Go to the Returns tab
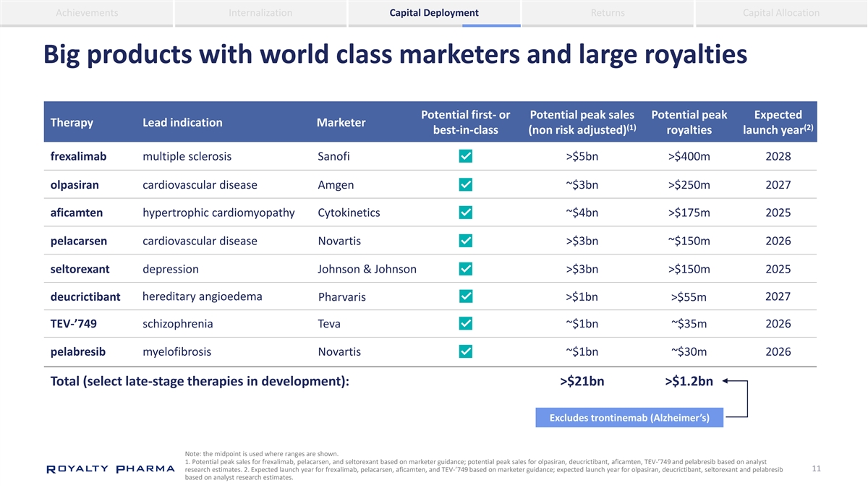868x488 pixels. click(x=608, y=13)
